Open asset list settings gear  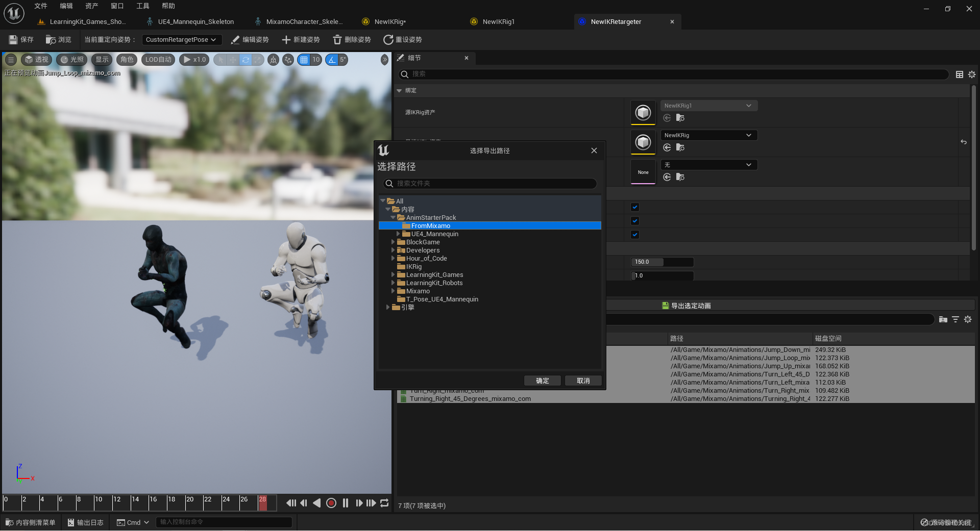click(x=968, y=319)
